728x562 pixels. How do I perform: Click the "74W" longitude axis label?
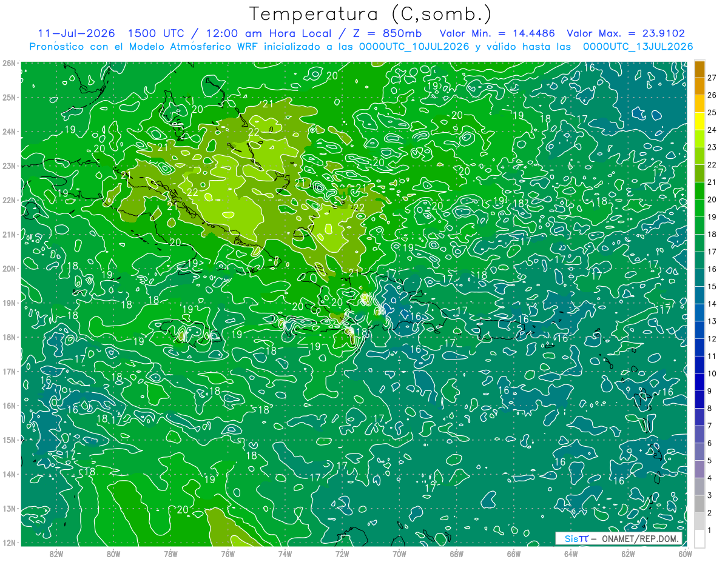click(285, 553)
